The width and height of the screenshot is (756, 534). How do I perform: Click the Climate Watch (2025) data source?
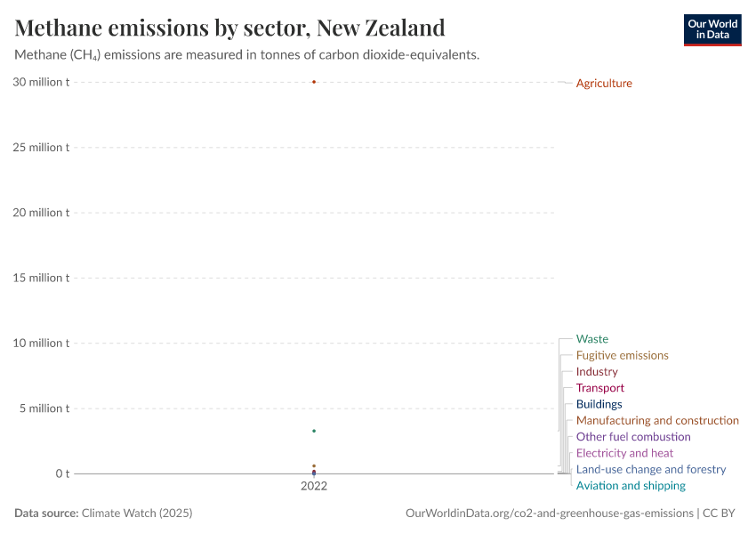137,514
